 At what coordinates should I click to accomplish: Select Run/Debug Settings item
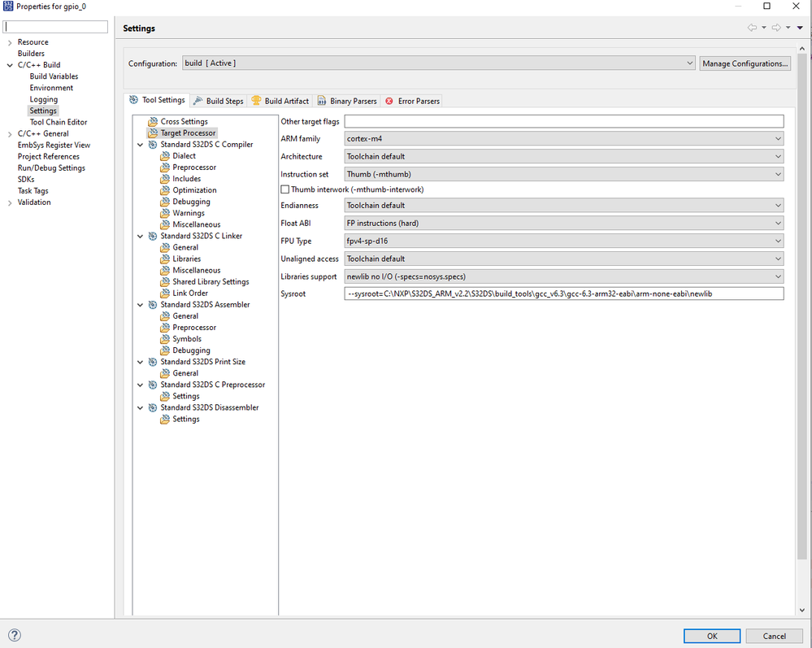click(x=51, y=167)
